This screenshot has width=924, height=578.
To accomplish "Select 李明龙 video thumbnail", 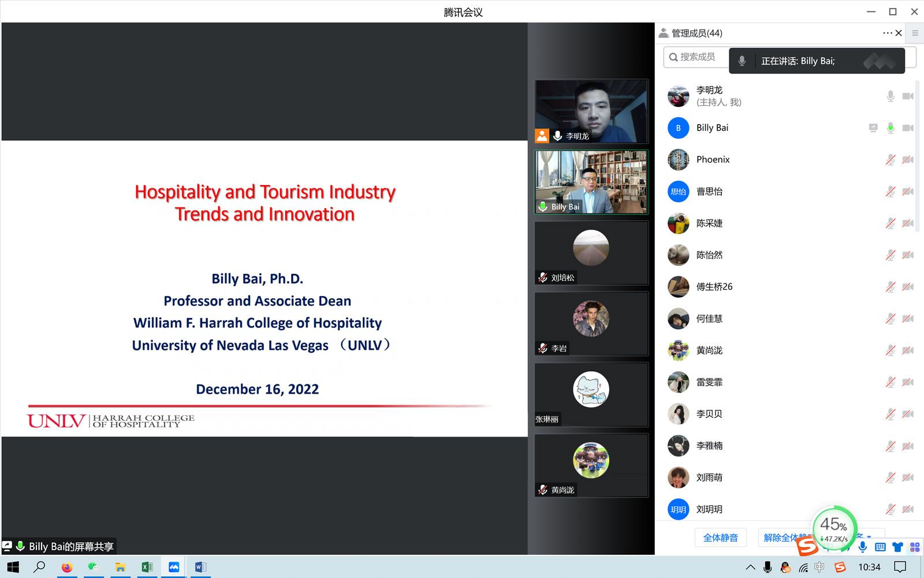I will (591, 111).
